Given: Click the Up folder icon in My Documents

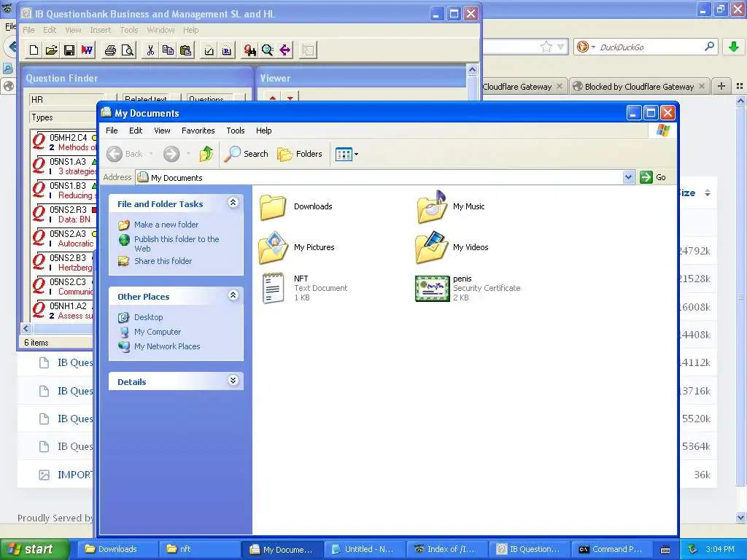Looking at the screenshot, I should click(206, 154).
